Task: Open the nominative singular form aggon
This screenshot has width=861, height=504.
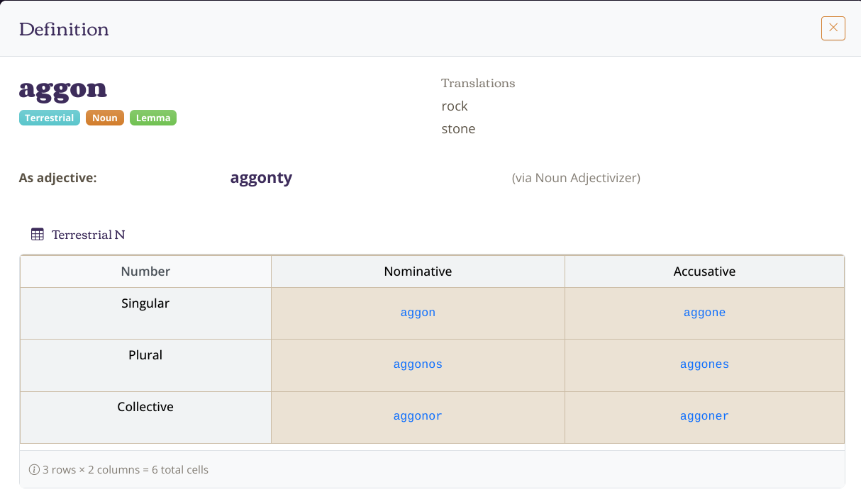Action: (x=418, y=313)
